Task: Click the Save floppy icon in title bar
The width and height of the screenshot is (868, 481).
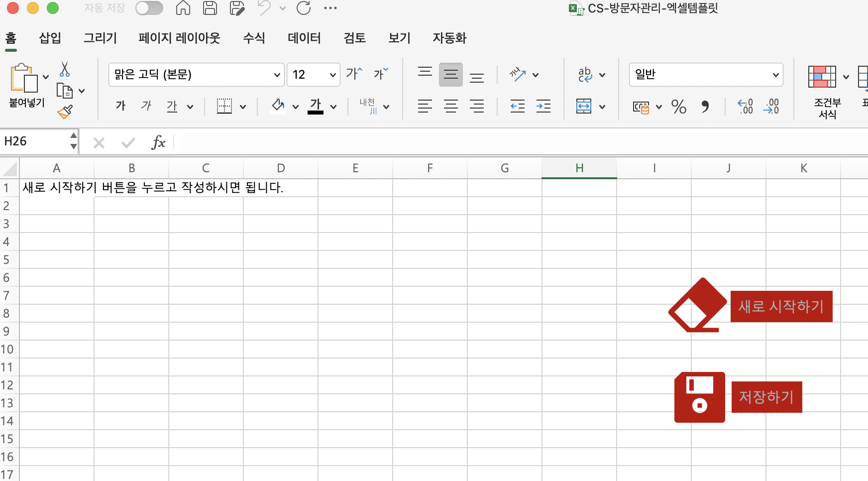Action: pyautogui.click(x=210, y=8)
